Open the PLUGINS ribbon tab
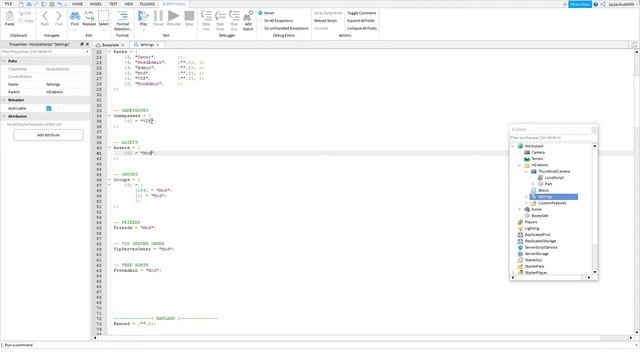Image resolution: width=640 pixels, height=360 pixels. [147, 4]
